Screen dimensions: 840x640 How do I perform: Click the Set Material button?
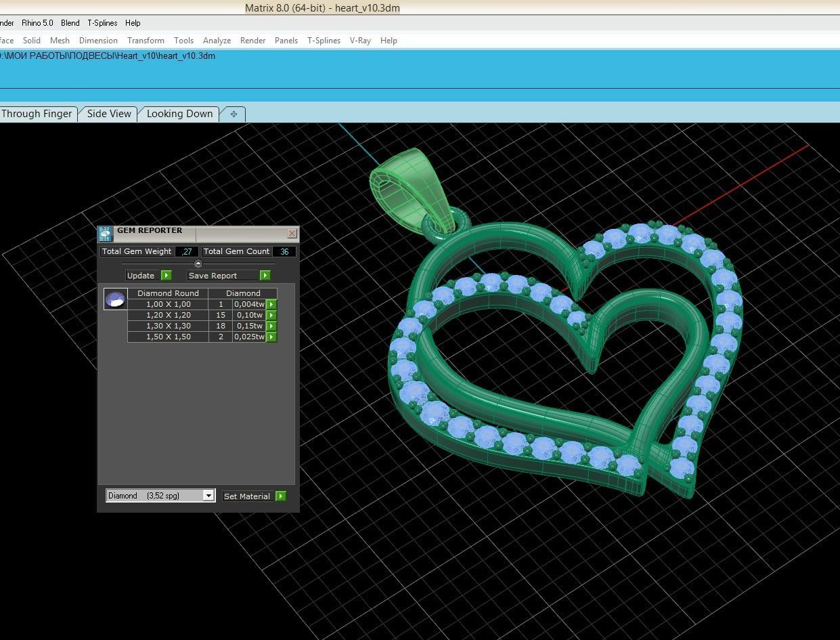click(x=247, y=496)
